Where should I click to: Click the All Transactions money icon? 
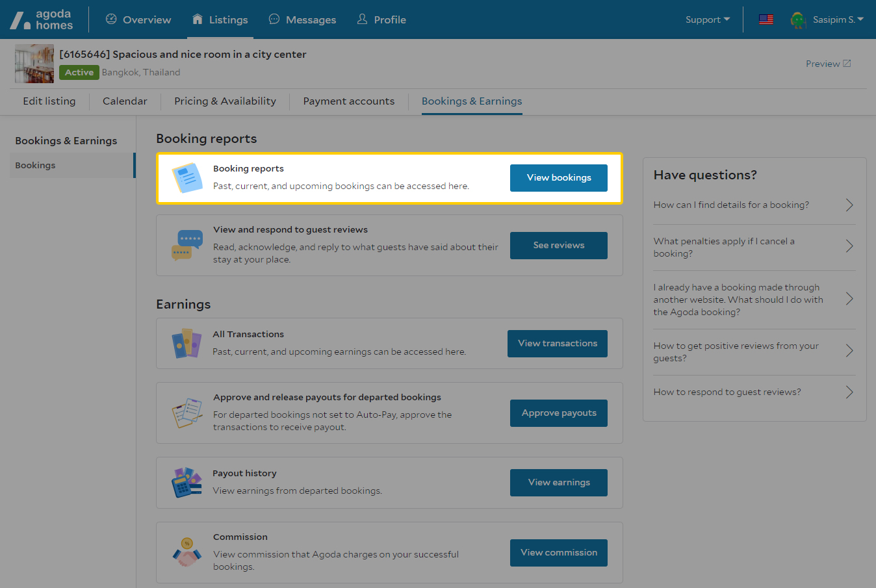coord(187,343)
